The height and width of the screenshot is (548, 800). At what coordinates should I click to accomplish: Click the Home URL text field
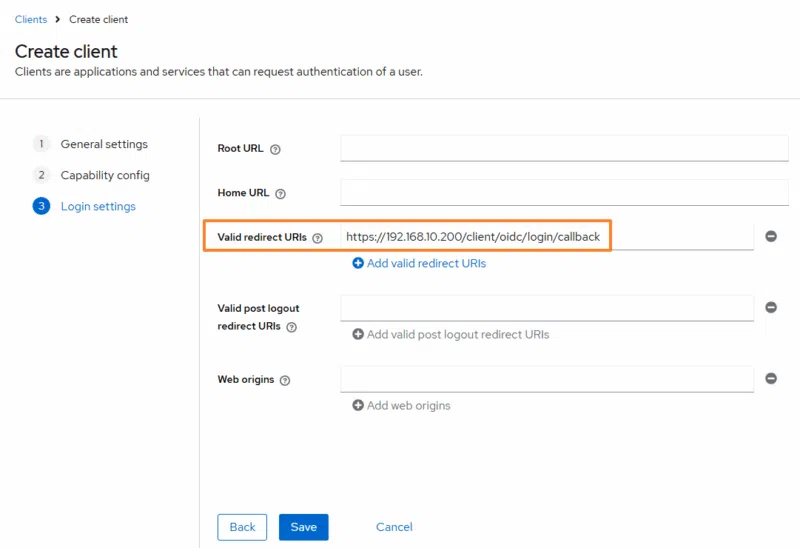coord(564,192)
